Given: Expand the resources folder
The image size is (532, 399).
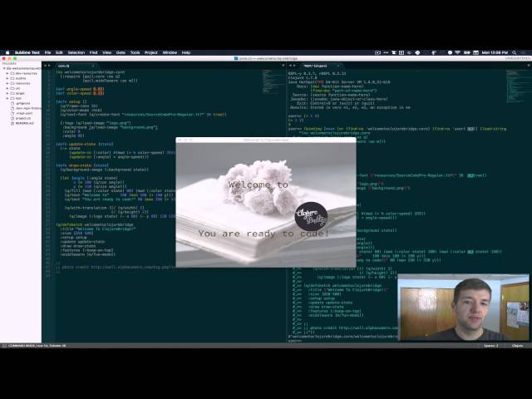Looking at the screenshot, I should 7,83.
